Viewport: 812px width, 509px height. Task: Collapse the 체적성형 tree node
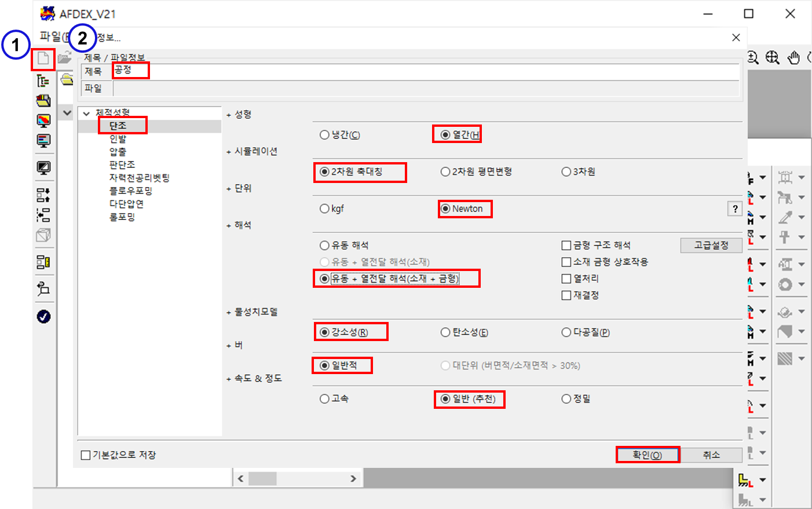pos(86,113)
